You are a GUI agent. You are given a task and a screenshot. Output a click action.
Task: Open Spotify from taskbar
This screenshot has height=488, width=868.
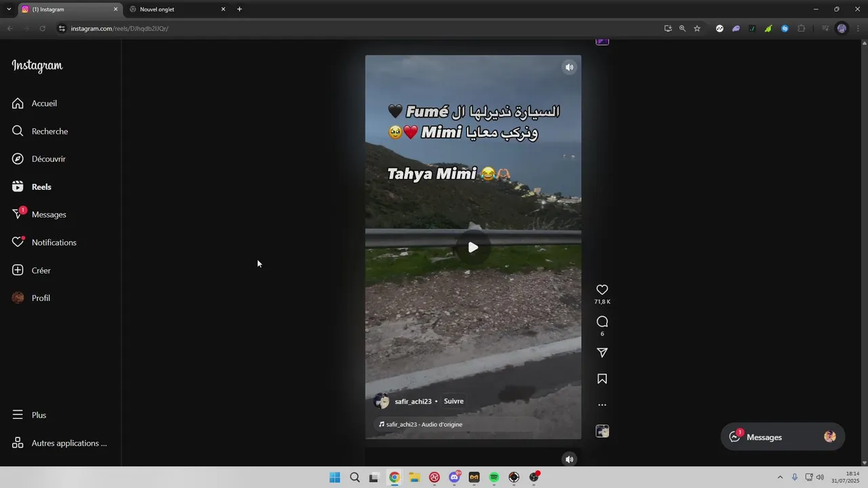(494, 477)
